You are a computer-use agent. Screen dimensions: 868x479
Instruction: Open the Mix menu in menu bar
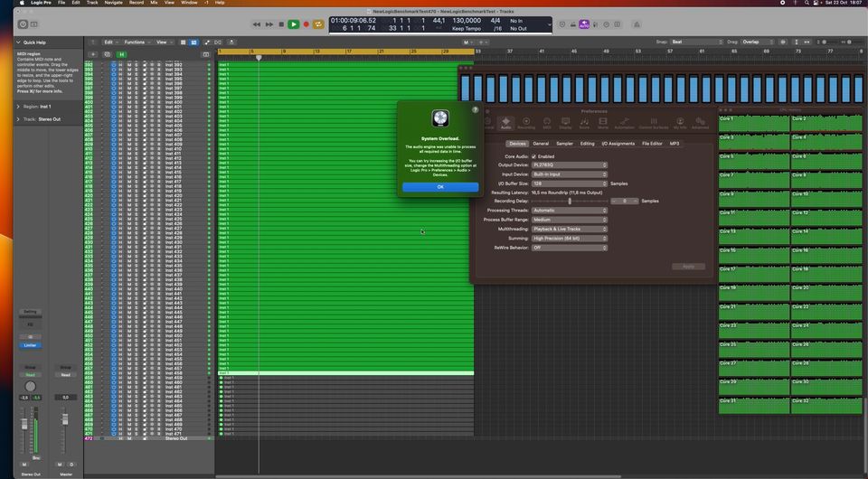coord(154,3)
